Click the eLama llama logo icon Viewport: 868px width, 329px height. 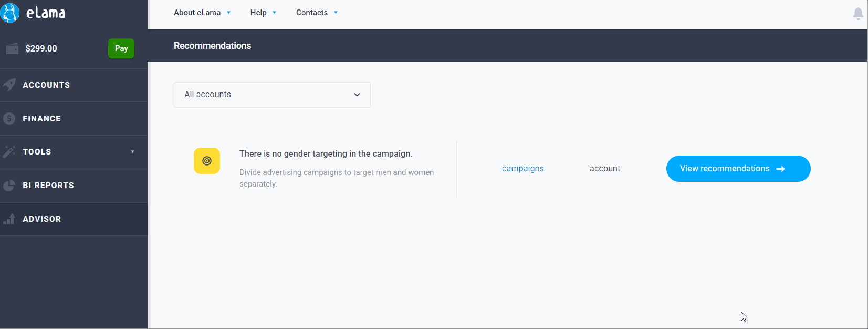pyautogui.click(x=9, y=13)
